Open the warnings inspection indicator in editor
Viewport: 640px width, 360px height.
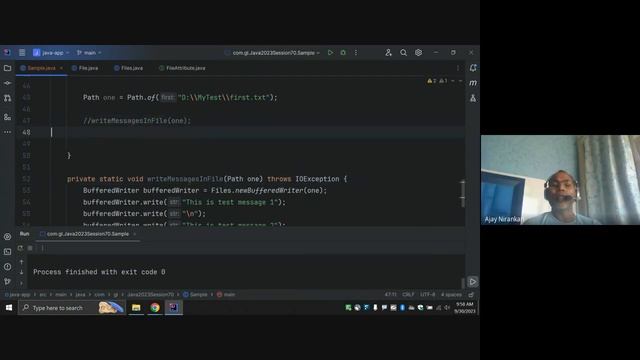click(437, 81)
